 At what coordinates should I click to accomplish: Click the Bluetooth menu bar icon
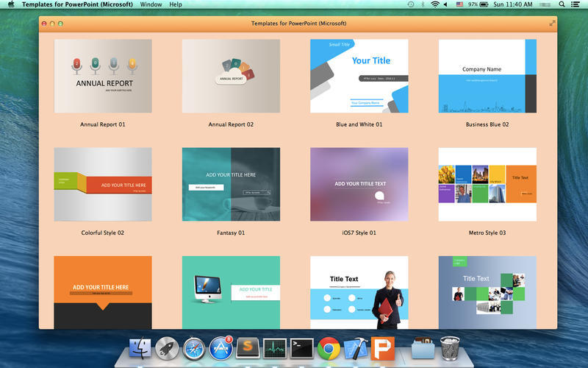tap(423, 4)
